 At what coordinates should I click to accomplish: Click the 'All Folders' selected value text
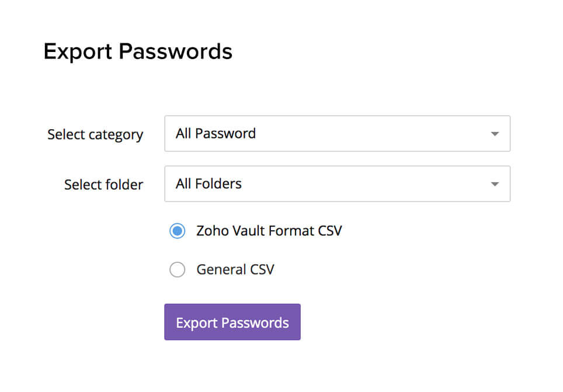[x=208, y=184]
